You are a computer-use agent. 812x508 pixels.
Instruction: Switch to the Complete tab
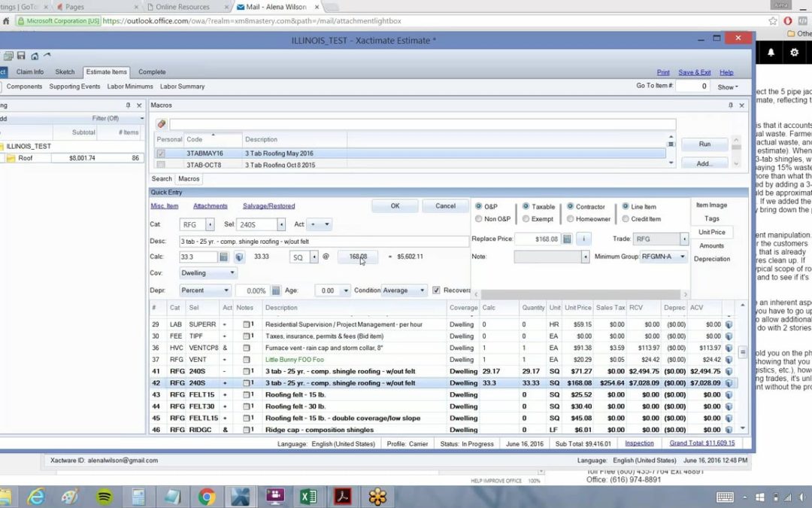[x=152, y=72]
